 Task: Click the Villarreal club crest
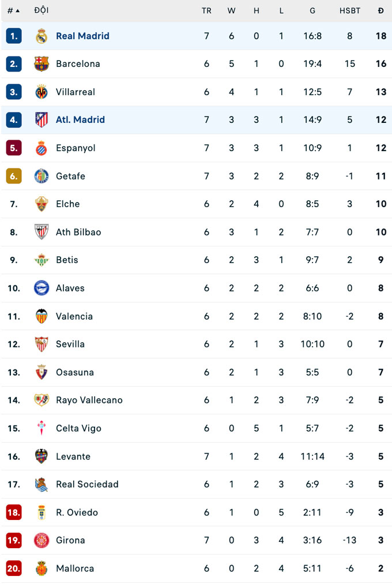(42, 92)
